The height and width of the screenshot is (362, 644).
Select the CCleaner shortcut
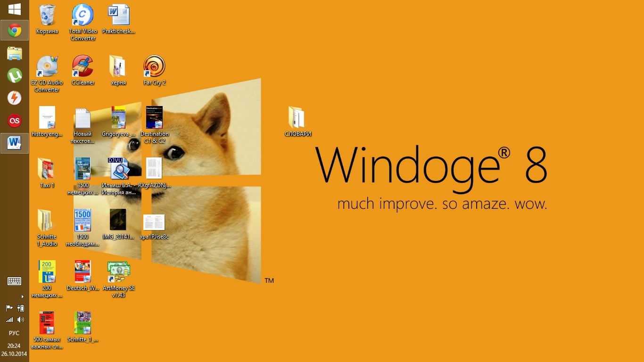[83, 70]
